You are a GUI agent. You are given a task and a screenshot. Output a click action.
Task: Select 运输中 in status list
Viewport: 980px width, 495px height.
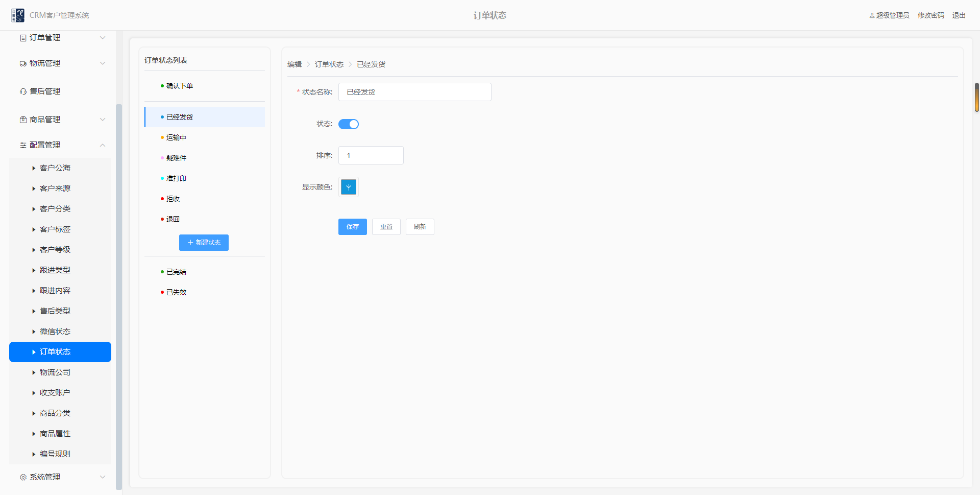pos(205,137)
